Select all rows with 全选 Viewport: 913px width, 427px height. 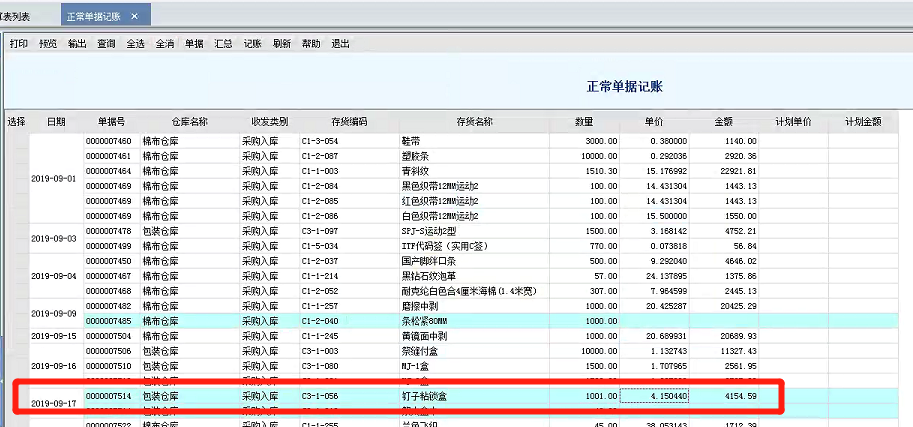136,44
